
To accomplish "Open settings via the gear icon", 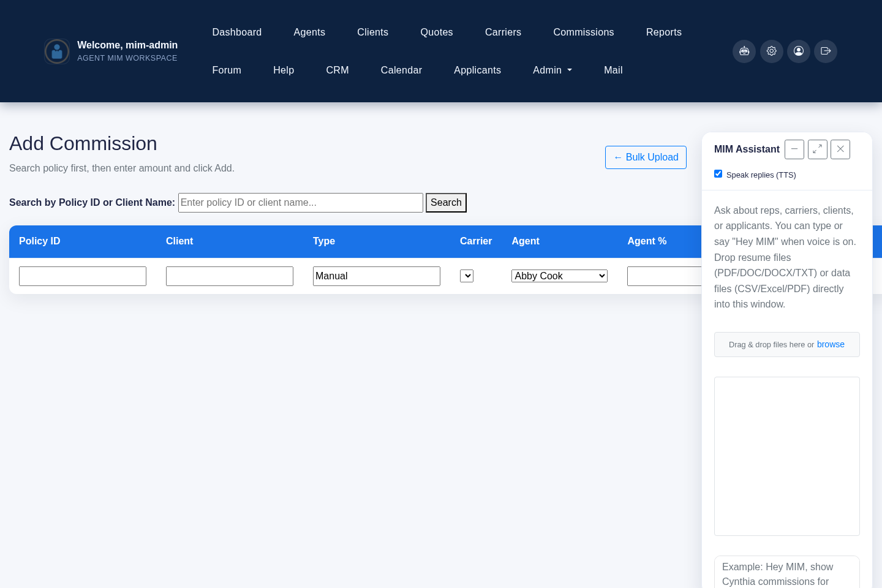I will [x=772, y=51].
